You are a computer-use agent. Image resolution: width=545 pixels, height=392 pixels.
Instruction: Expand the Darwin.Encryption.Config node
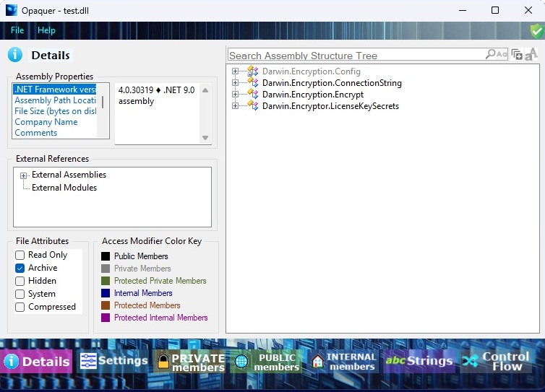236,71
